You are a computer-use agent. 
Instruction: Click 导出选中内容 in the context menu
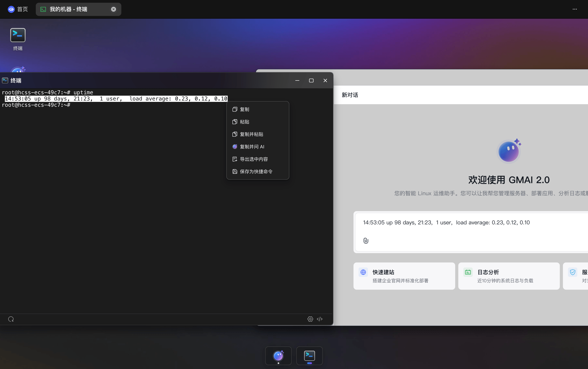(x=258, y=159)
